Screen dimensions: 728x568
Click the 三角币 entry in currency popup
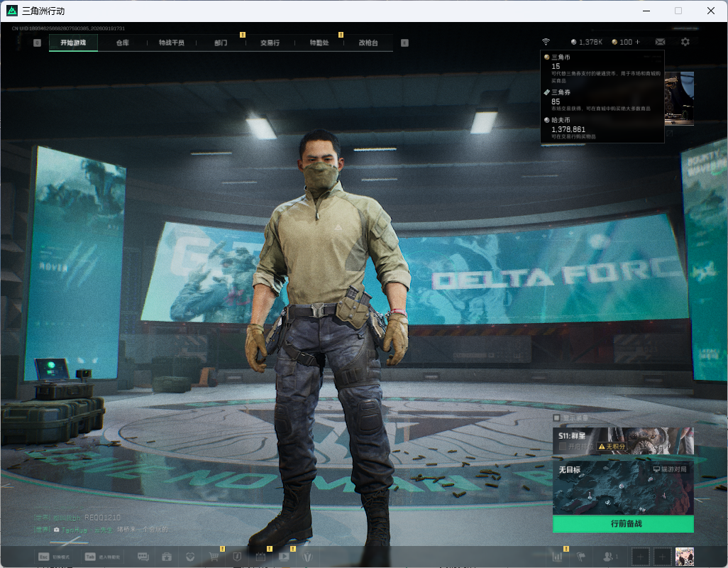pos(603,68)
